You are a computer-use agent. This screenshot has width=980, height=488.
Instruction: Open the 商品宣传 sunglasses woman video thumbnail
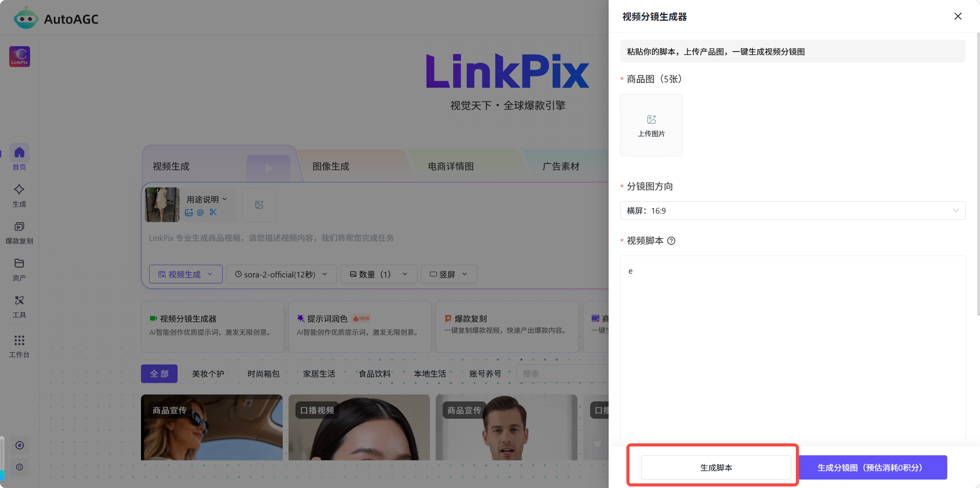pos(212,427)
